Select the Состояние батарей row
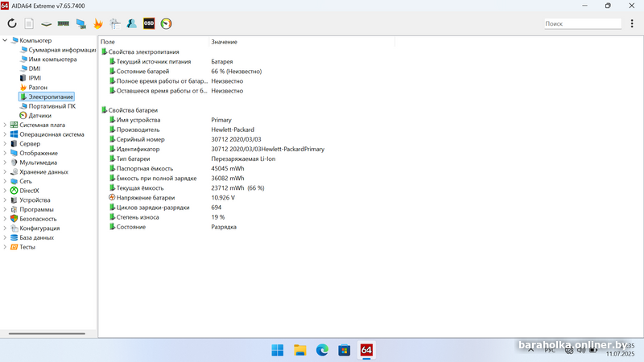Image resolution: width=644 pixels, height=362 pixels. [185, 72]
